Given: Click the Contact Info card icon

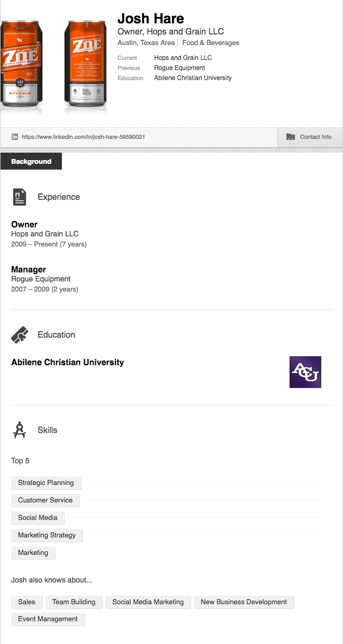Looking at the screenshot, I should pyautogui.click(x=290, y=137).
